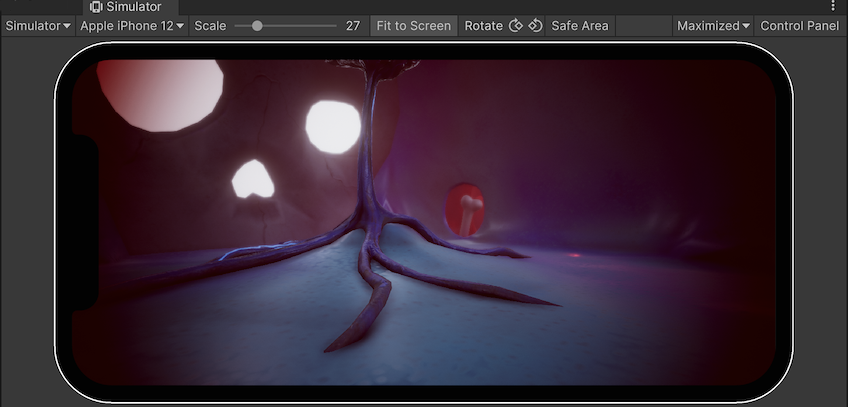Click the heart-shaped glowing hole in the scene
Viewport: 848px width, 407px height.
coord(253,180)
